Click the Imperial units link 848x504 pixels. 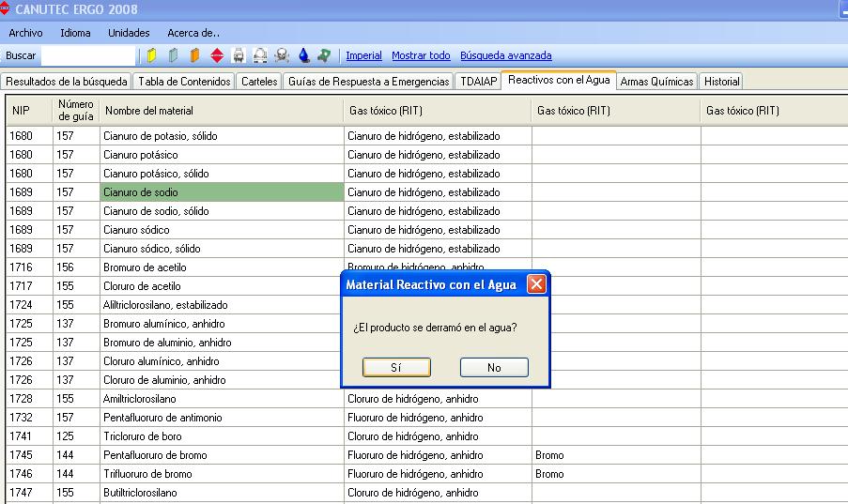[363, 55]
